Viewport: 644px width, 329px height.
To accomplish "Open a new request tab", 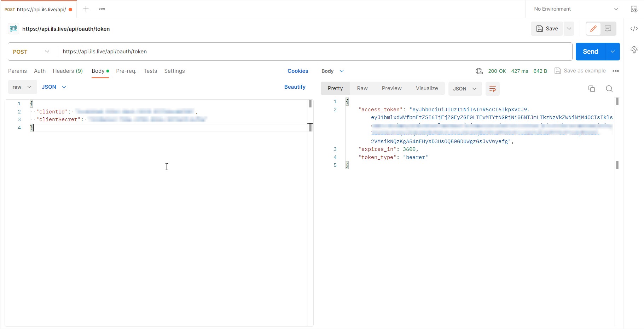I will click(86, 8).
